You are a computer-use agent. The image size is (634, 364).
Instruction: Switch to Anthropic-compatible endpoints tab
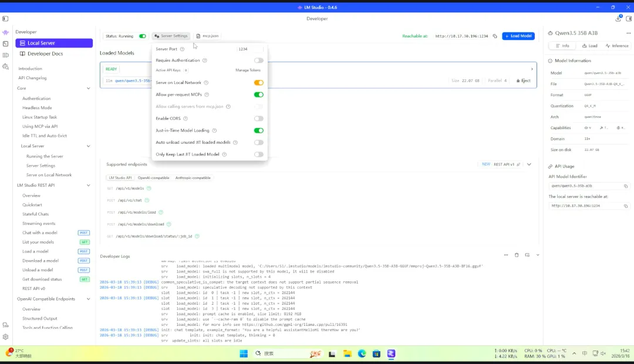point(193,178)
